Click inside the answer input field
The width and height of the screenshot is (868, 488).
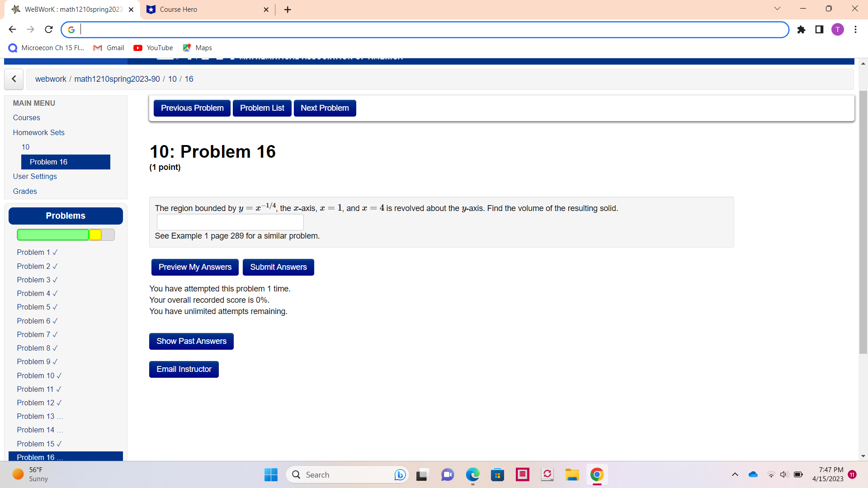[x=230, y=222]
